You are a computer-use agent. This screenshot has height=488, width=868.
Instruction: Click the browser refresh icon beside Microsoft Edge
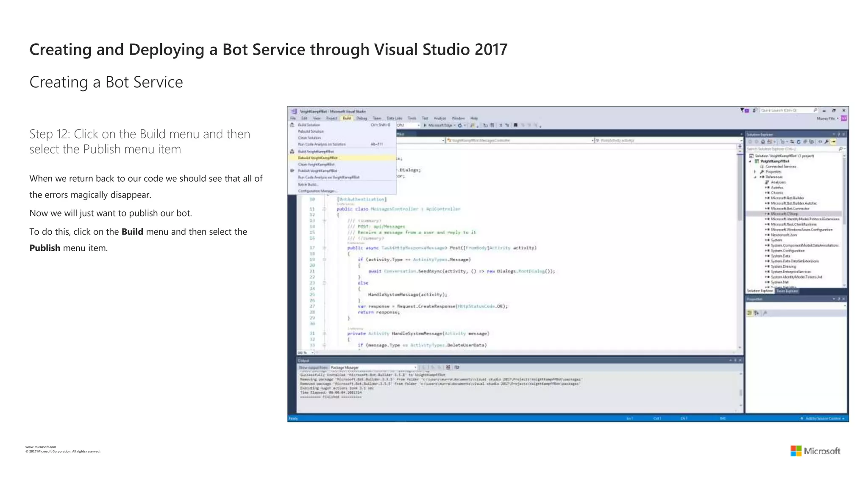point(460,125)
